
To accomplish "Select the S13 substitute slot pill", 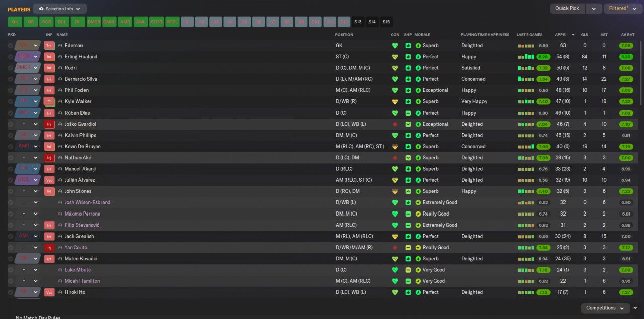I will [358, 22].
